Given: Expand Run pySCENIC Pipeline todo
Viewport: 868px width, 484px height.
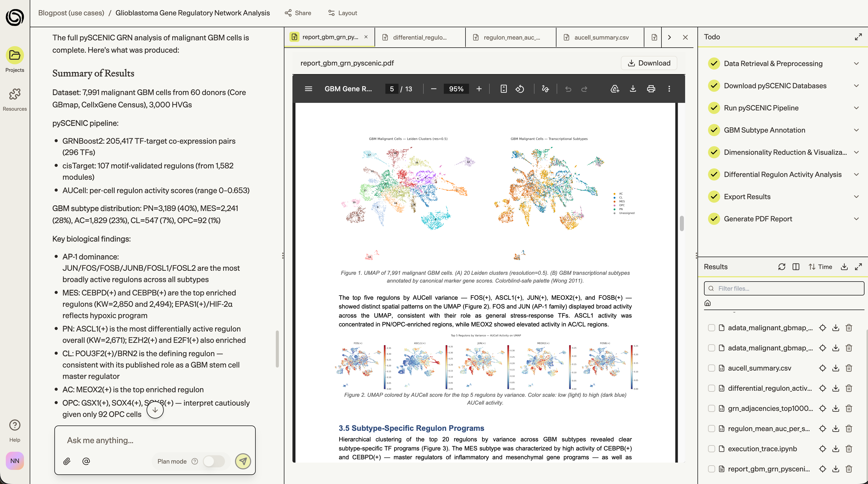Looking at the screenshot, I should (856, 108).
